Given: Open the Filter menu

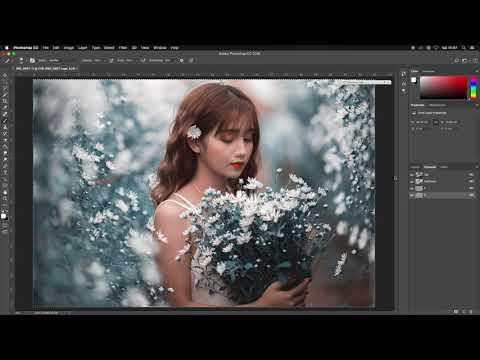Looking at the screenshot, I should pos(123,48).
